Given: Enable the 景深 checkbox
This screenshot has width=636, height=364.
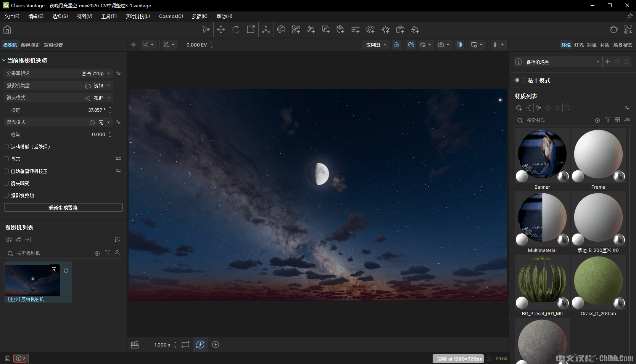Looking at the screenshot, I should coord(6,159).
